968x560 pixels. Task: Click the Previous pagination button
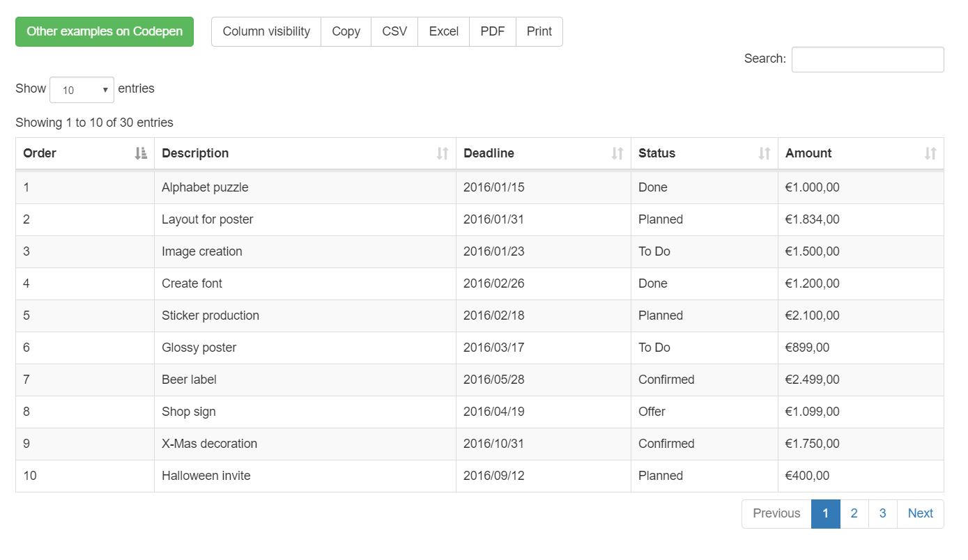(x=776, y=513)
